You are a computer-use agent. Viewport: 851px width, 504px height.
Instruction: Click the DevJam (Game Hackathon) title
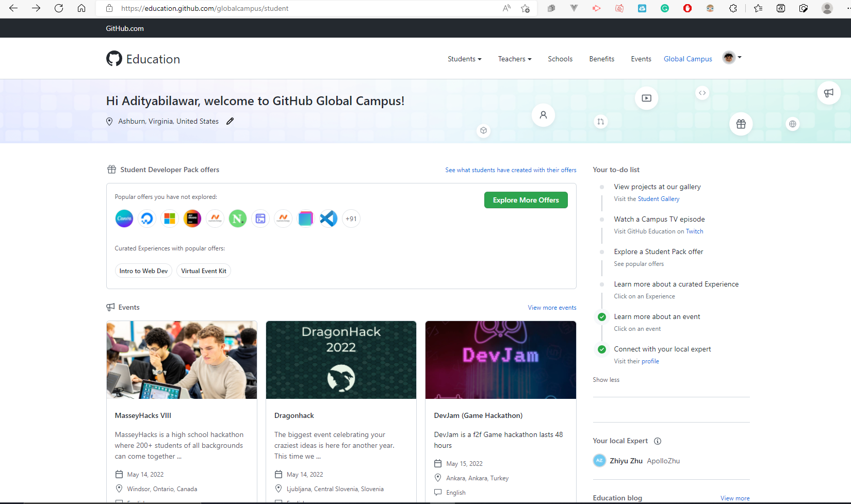478,415
